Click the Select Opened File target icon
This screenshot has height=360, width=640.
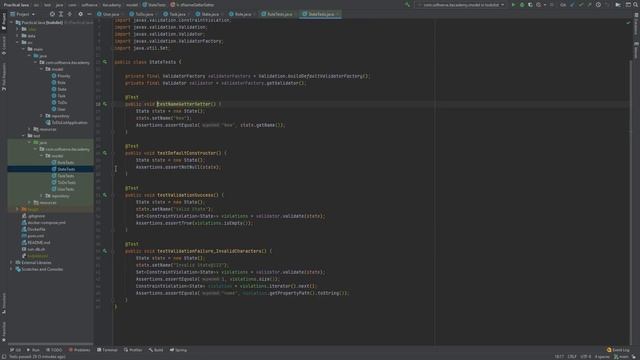click(x=52, y=14)
